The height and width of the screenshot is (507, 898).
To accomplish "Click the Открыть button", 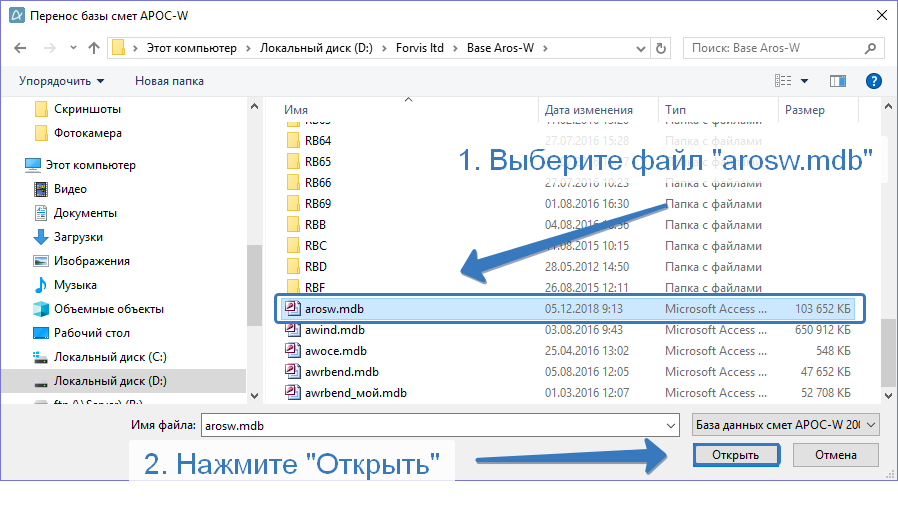I will pyautogui.click(x=735, y=455).
